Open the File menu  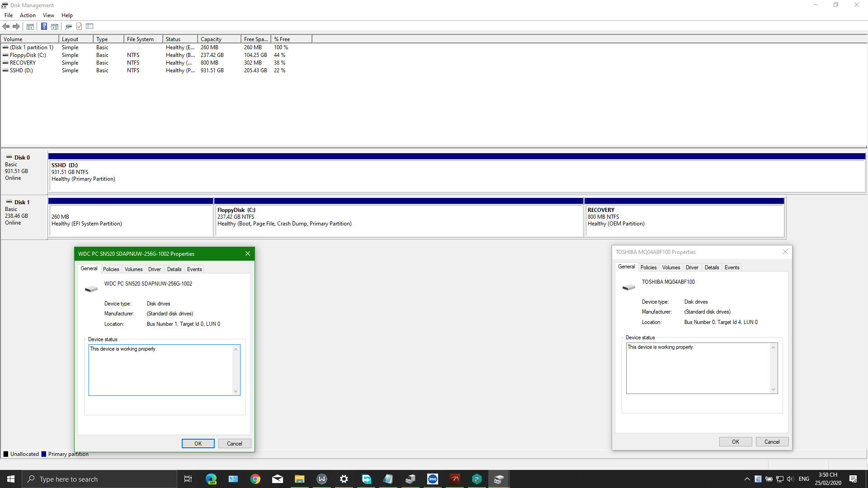(9, 15)
